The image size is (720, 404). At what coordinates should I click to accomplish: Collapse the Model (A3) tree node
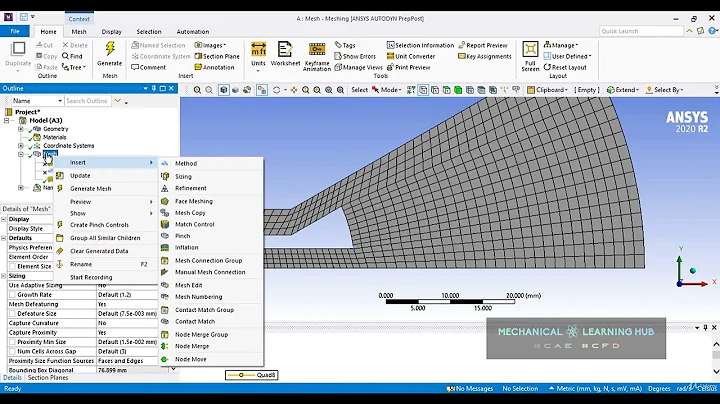coord(6,120)
